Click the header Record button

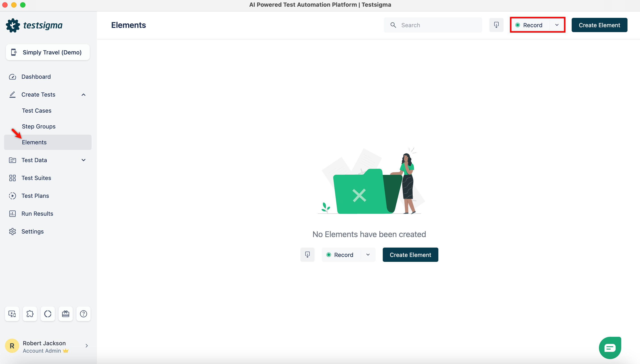[530, 25]
